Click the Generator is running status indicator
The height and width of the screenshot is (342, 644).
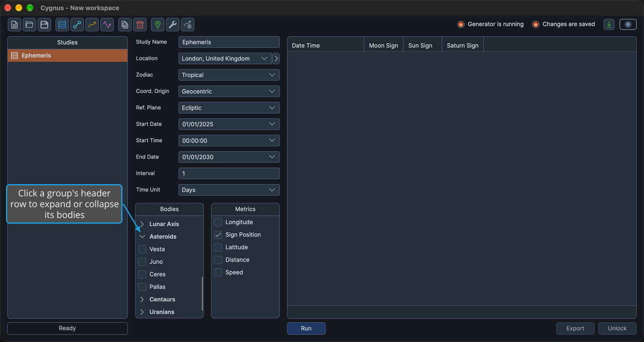[491, 24]
